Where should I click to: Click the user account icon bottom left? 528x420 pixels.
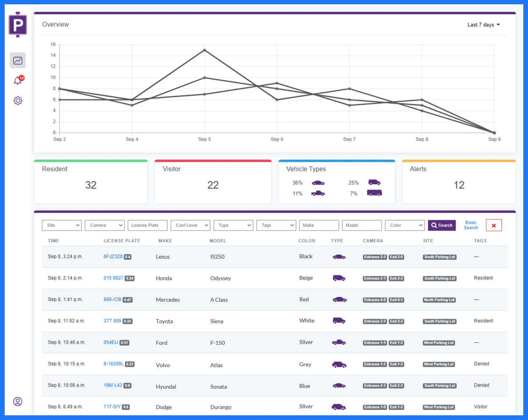click(x=17, y=402)
